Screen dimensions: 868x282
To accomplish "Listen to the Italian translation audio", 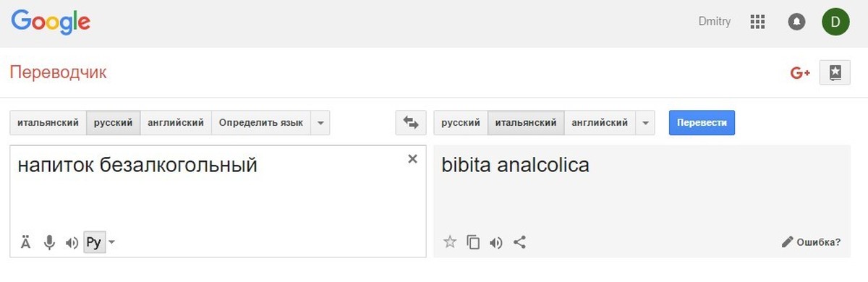I will [495, 242].
